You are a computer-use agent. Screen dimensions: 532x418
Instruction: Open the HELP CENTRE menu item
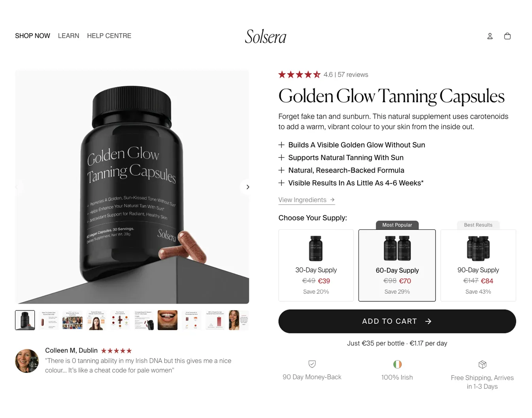click(109, 36)
